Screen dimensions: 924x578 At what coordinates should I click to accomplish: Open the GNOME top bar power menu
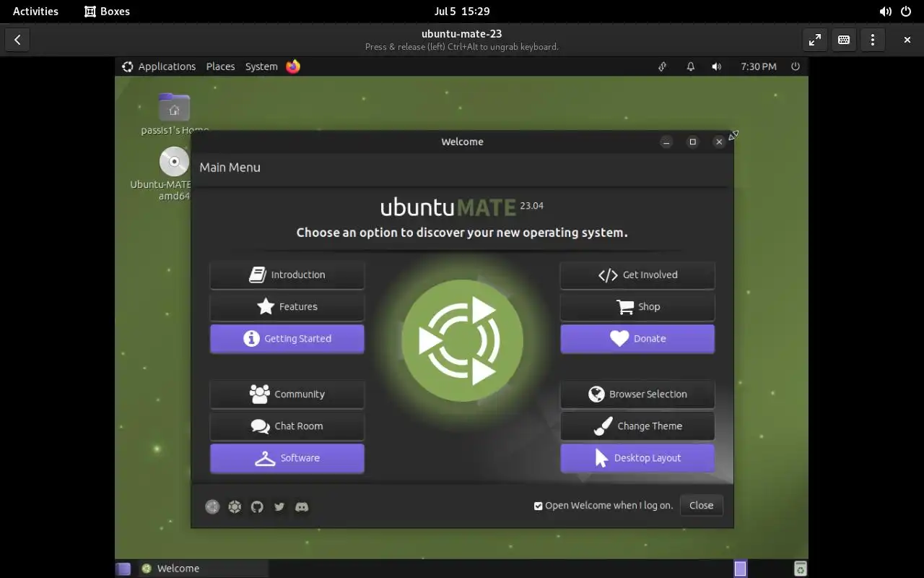907,11
